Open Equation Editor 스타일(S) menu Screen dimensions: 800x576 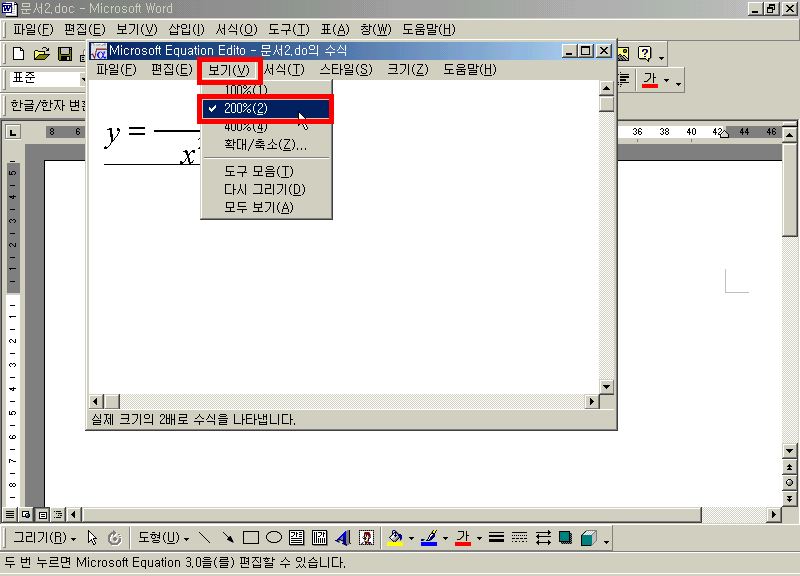click(346, 69)
